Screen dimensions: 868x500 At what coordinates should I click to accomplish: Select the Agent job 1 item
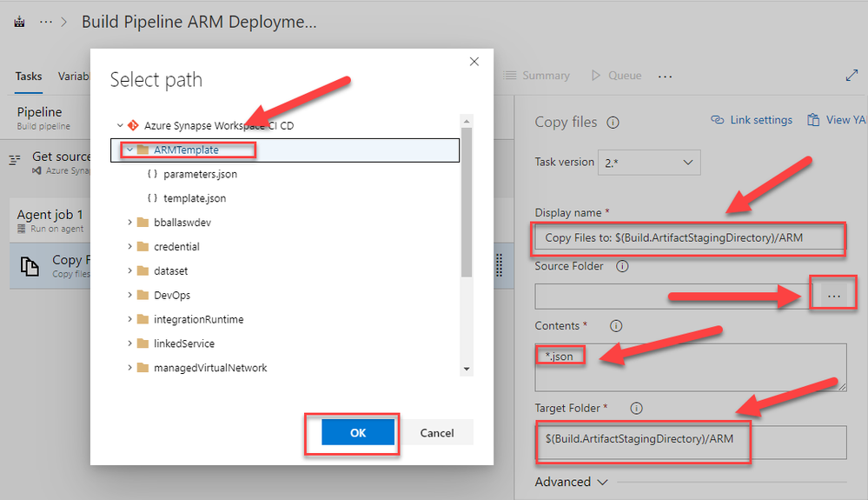[x=50, y=220]
